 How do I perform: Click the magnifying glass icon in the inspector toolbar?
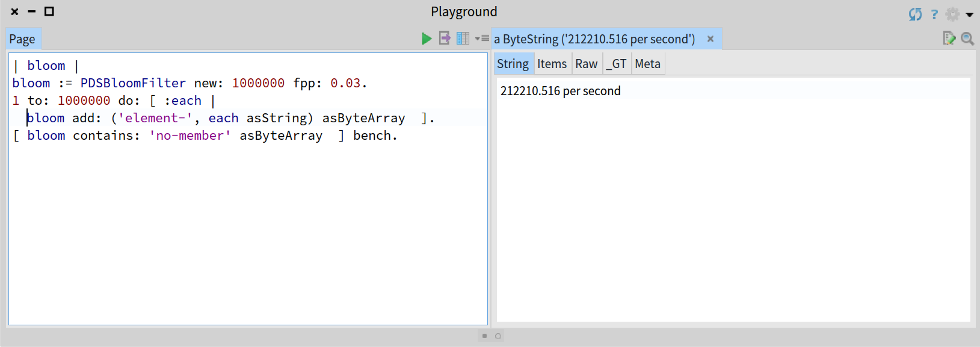pyautogui.click(x=967, y=39)
